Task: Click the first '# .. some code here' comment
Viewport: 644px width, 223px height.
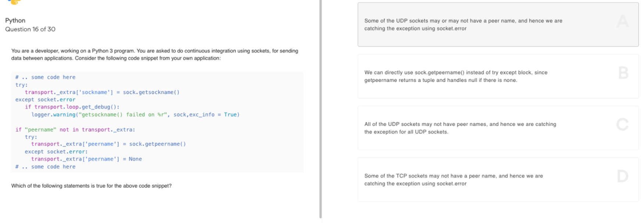Action: (45, 77)
